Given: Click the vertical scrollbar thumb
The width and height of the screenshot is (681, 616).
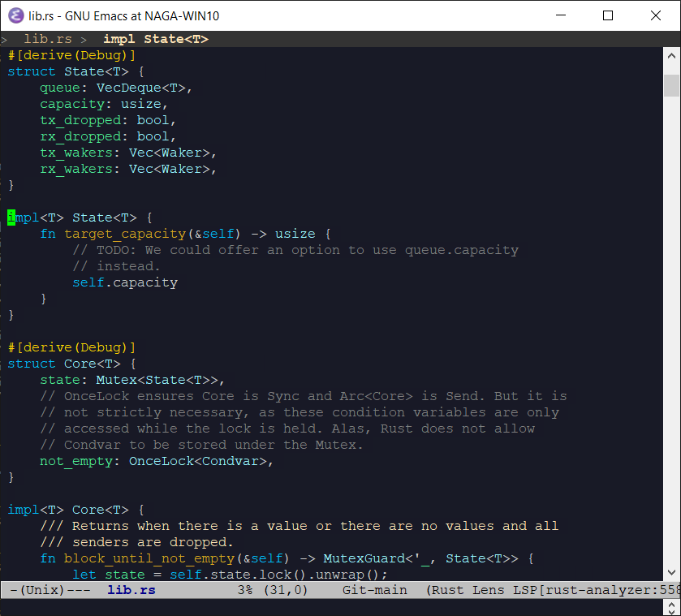Looking at the screenshot, I should click(671, 84).
